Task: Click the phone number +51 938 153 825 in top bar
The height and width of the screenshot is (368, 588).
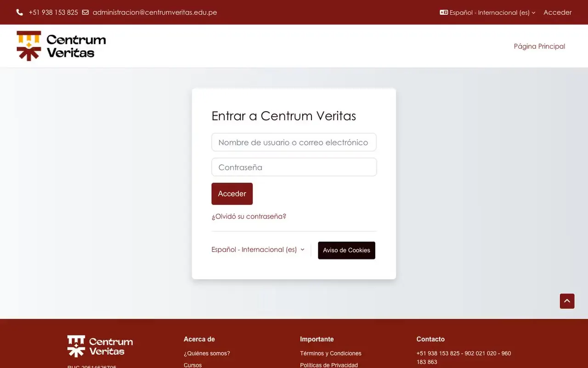Action: coord(53,12)
